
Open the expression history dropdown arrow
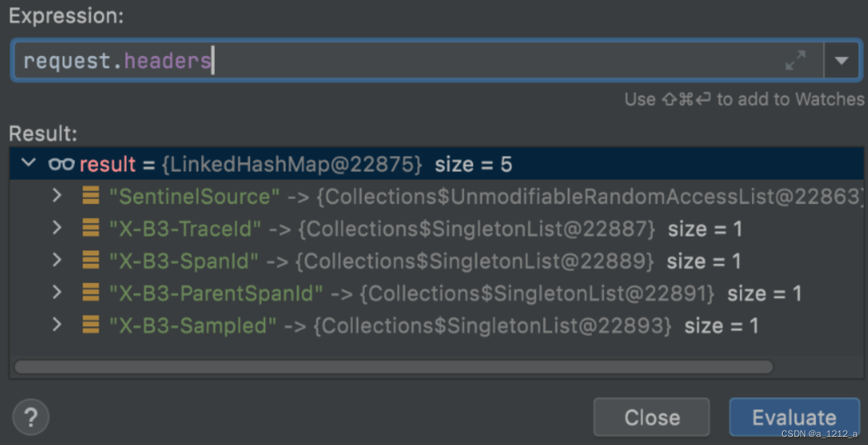841,61
